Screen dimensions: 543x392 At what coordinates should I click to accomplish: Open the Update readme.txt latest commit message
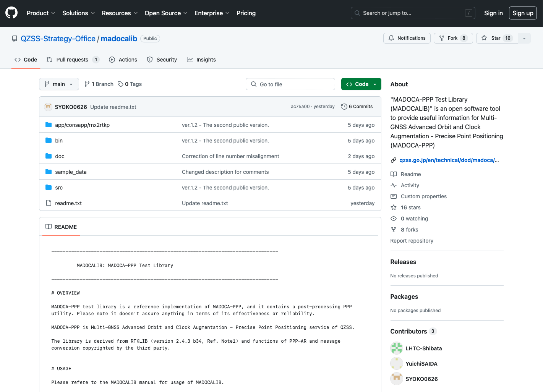(x=113, y=107)
